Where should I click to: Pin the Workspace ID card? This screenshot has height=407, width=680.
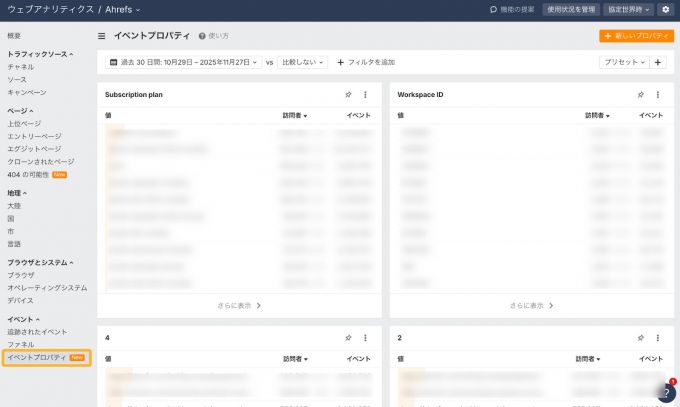[x=641, y=95]
